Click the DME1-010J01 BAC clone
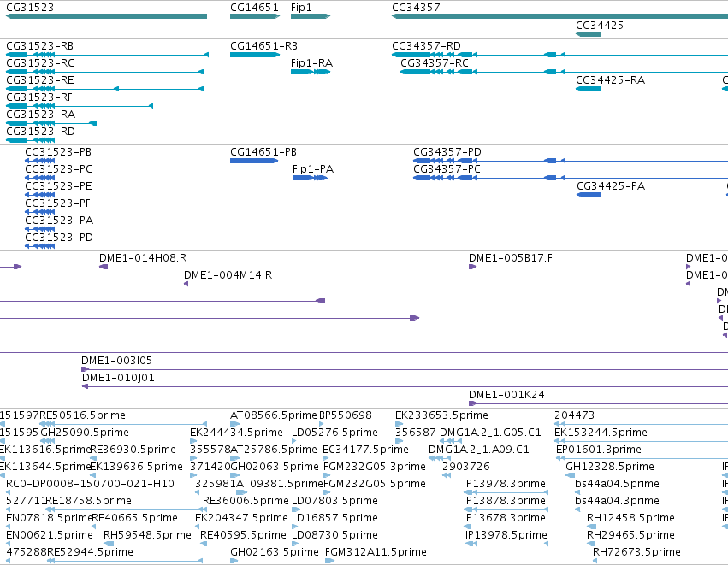The width and height of the screenshot is (728, 565). click(x=405, y=386)
